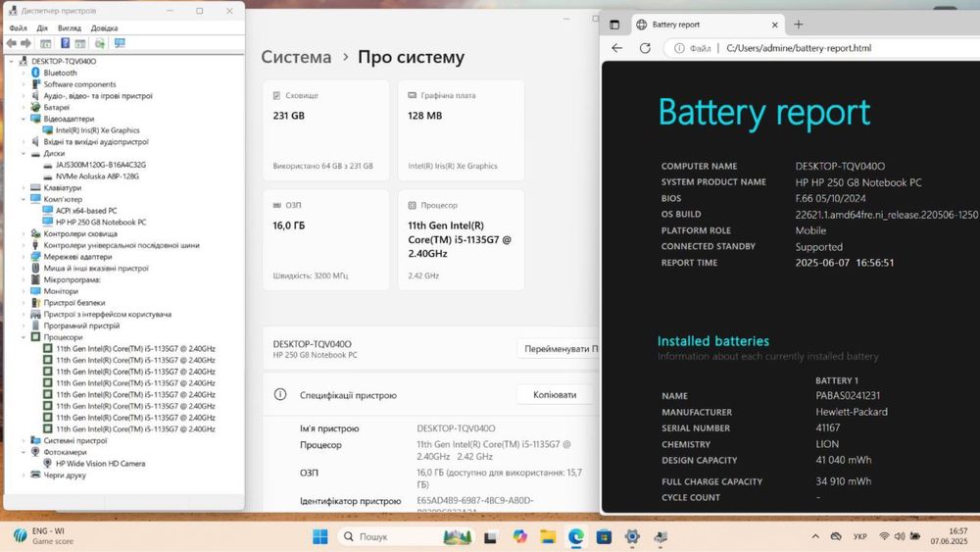Select the NVMe Aoluska A8P-128G disk

coord(97,176)
